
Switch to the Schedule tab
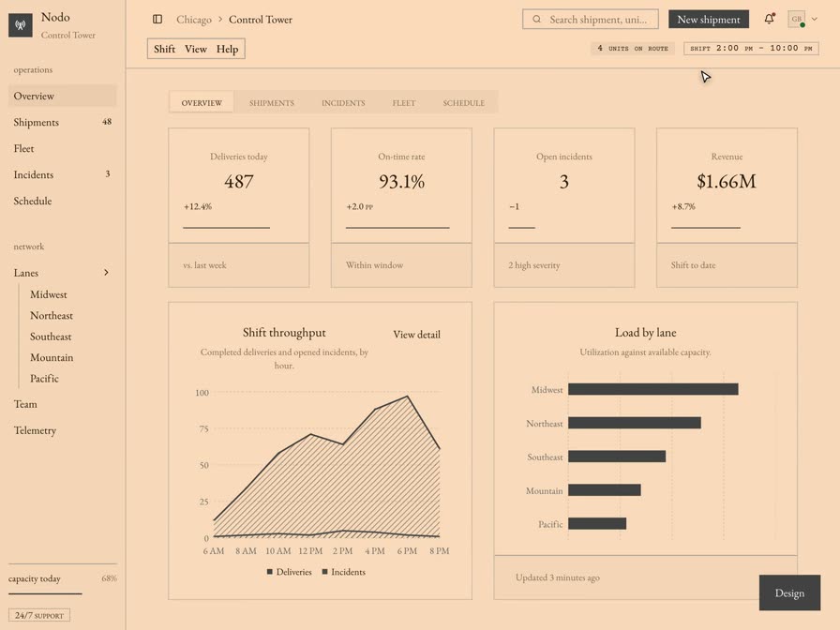(x=464, y=102)
